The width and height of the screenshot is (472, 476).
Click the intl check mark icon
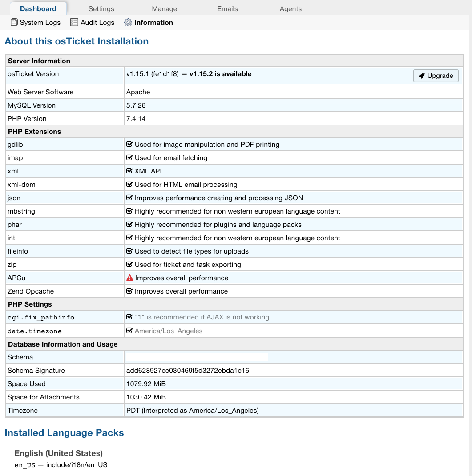pos(129,238)
